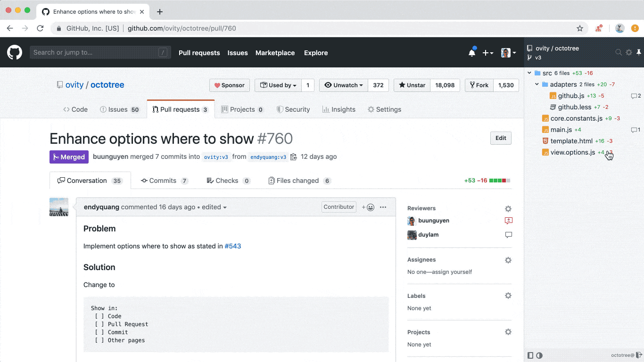The width and height of the screenshot is (644, 362).
Task: Click the Fork button
Action: click(x=479, y=85)
